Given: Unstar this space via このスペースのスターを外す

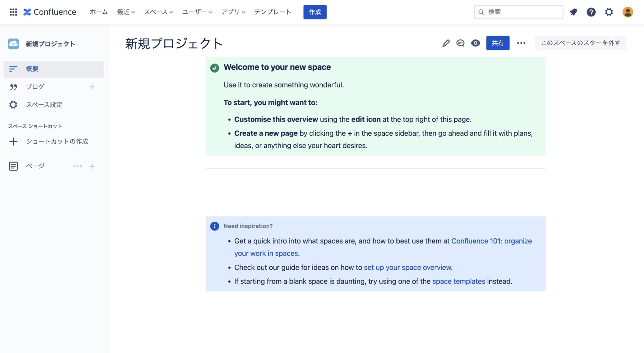Looking at the screenshot, I should 580,43.
